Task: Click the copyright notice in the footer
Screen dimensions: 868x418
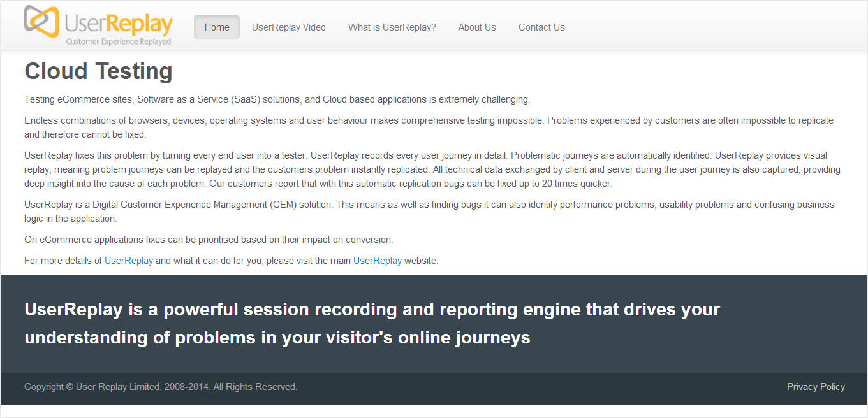Action: 161,387
